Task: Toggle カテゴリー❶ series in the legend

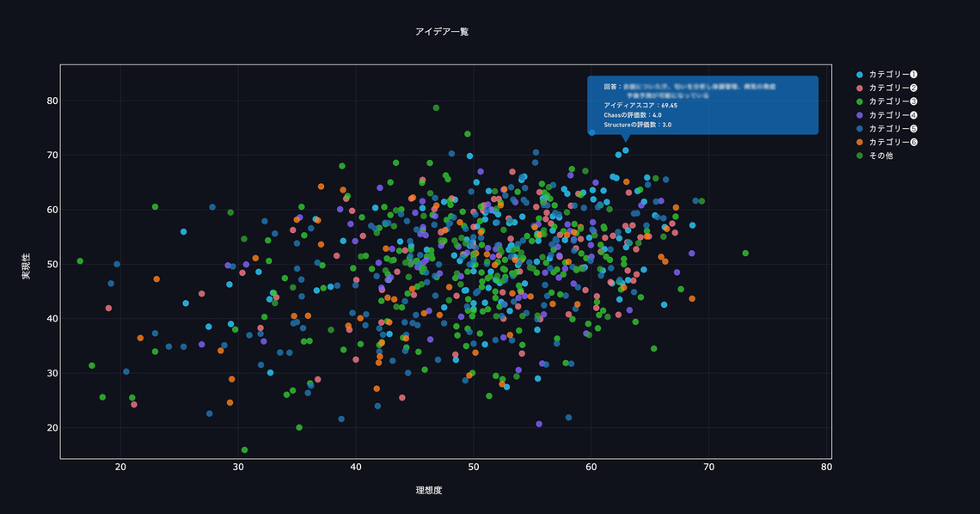Action: click(x=892, y=74)
